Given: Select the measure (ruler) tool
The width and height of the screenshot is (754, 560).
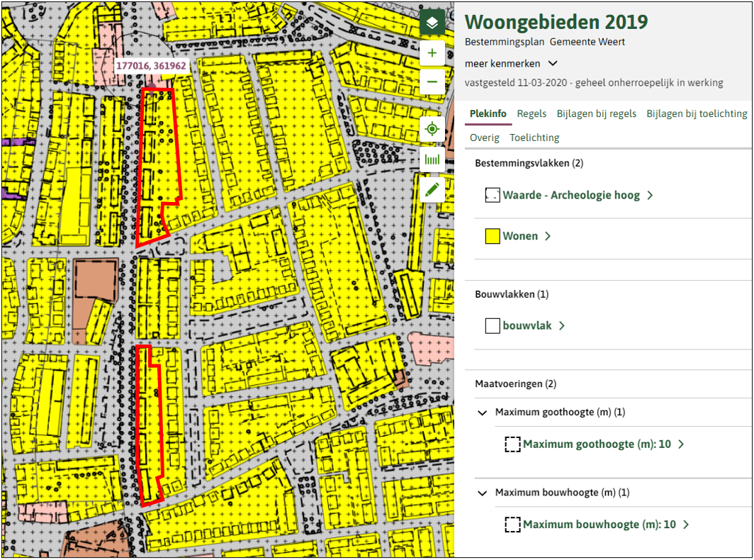Looking at the screenshot, I should coord(432,158).
